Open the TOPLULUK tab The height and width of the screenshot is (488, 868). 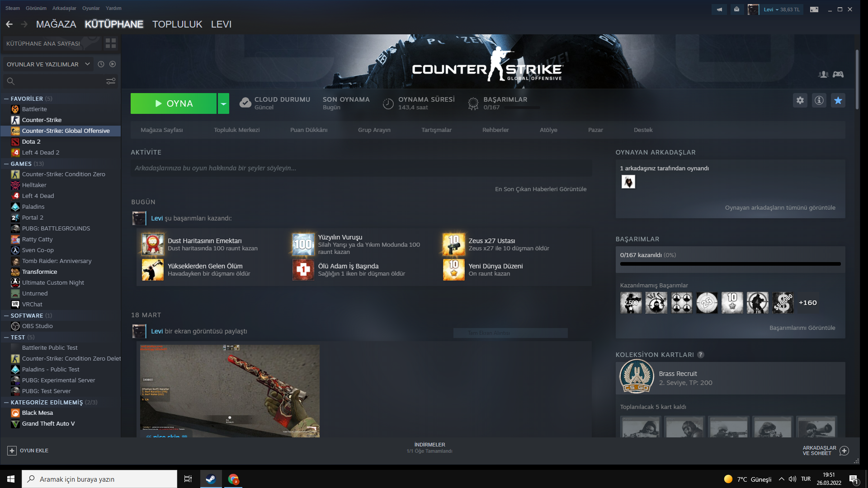tap(177, 24)
